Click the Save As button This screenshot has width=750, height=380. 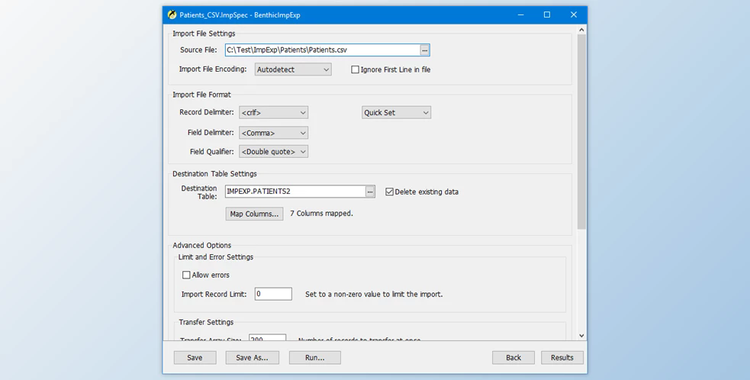[252, 358]
